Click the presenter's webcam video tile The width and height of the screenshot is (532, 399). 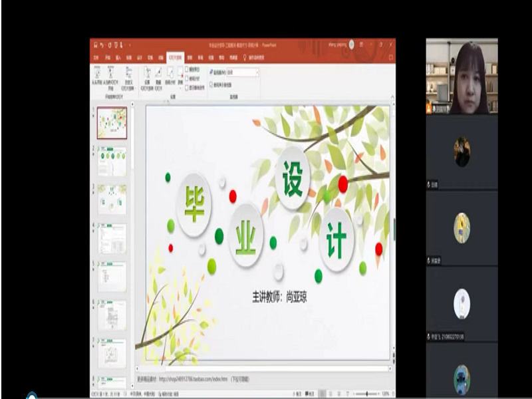pos(462,76)
